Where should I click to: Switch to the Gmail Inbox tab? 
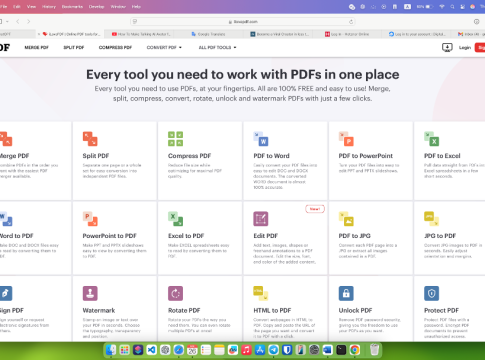point(468,34)
